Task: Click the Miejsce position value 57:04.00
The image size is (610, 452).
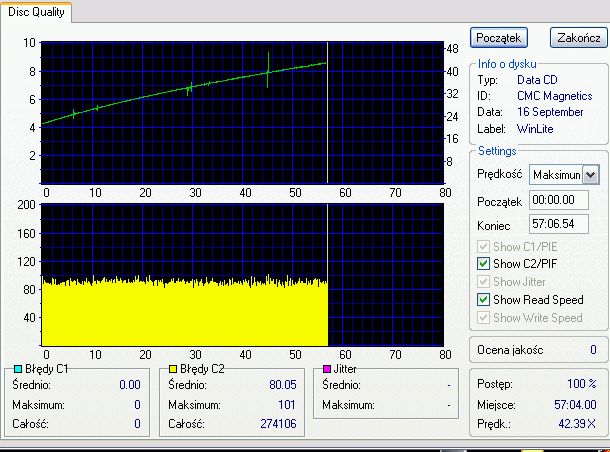Action: 575,405
